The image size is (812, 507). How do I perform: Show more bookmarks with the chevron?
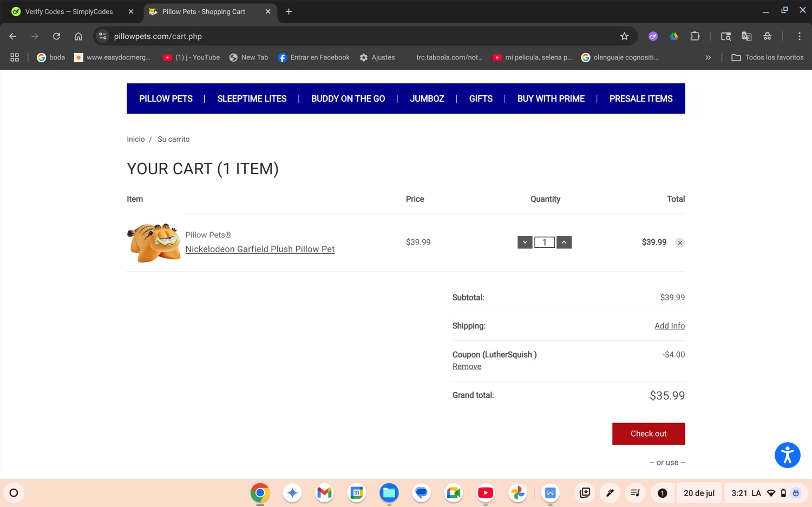coord(708,57)
